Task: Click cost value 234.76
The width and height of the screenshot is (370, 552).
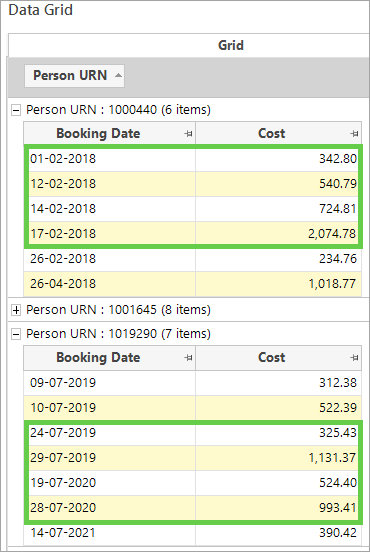Action: tap(338, 259)
